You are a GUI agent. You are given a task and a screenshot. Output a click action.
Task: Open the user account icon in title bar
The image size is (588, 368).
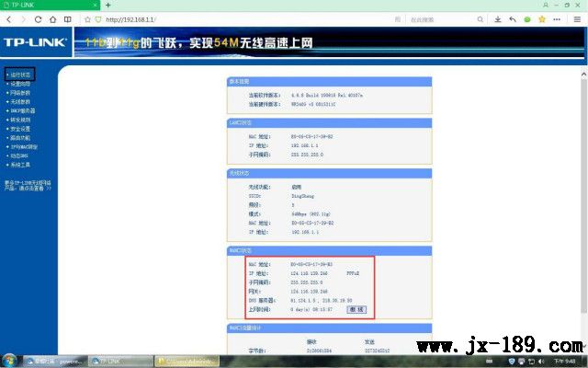pos(546,5)
